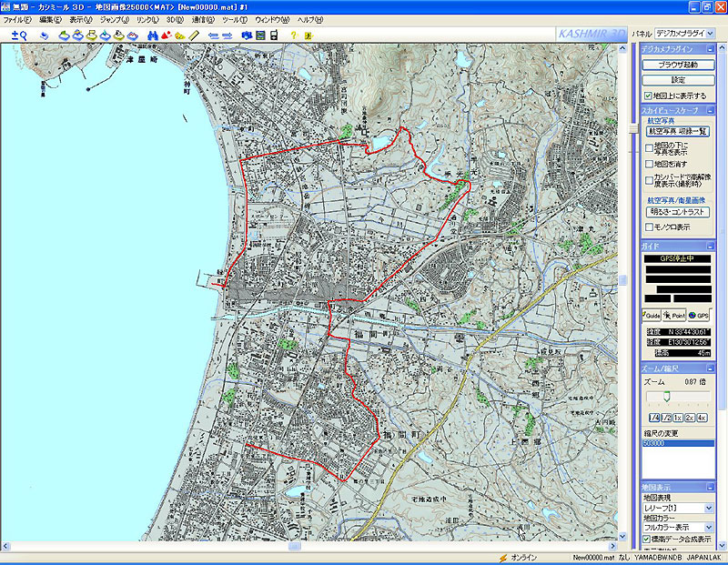Click the blue peak terrain toolbar icon
This screenshot has width=728, height=565.
point(105,35)
